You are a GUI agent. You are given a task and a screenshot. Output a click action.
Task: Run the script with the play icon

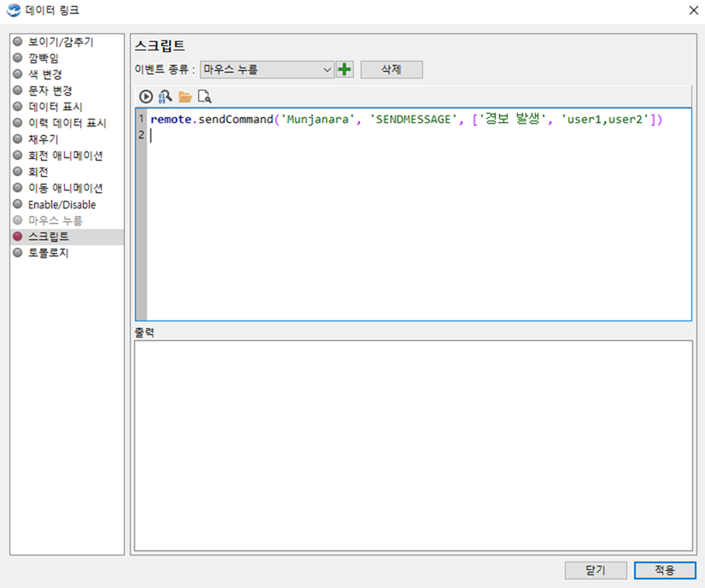(146, 97)
